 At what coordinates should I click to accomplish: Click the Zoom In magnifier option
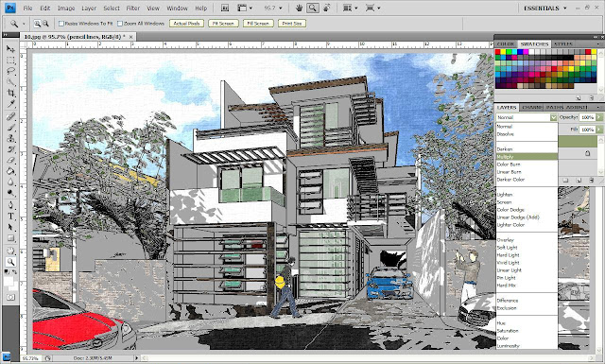coord(37,24)
